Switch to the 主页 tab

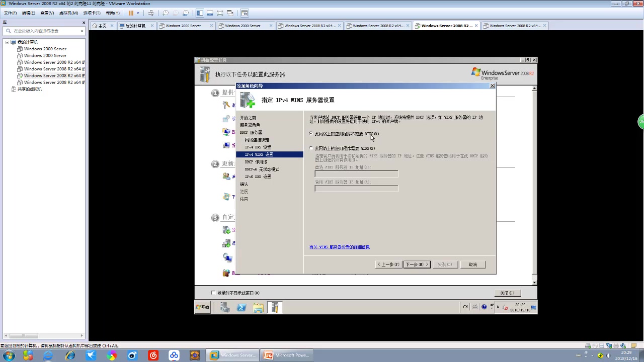[x=102, y=26]
